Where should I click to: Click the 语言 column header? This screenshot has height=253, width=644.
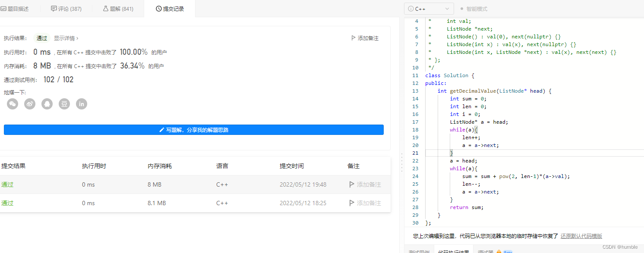click(222, 166)
